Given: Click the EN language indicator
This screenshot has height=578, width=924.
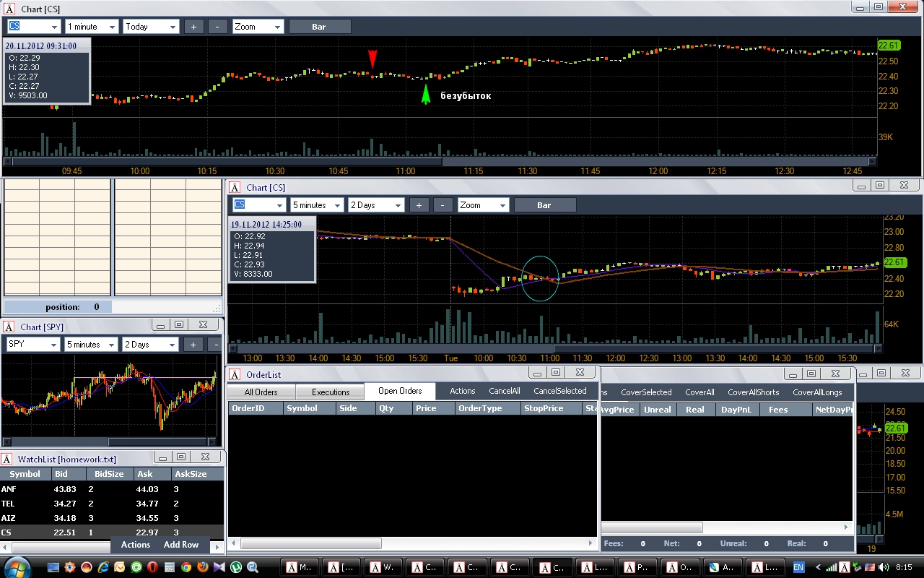Looking at the screenshot, I should click(798, 567).
